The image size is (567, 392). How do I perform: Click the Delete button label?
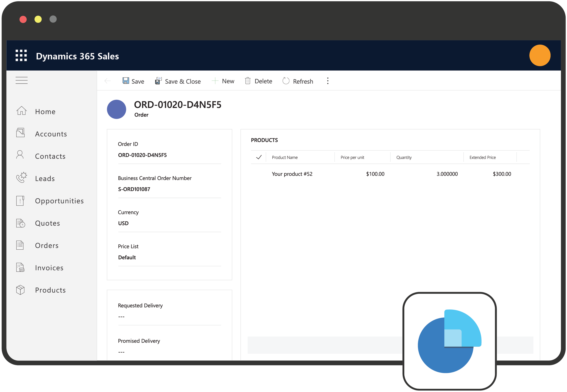tap(263, 81)
